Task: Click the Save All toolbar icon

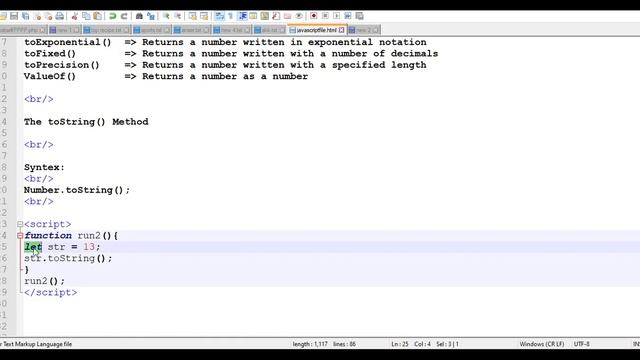Action: pos(26,16)
